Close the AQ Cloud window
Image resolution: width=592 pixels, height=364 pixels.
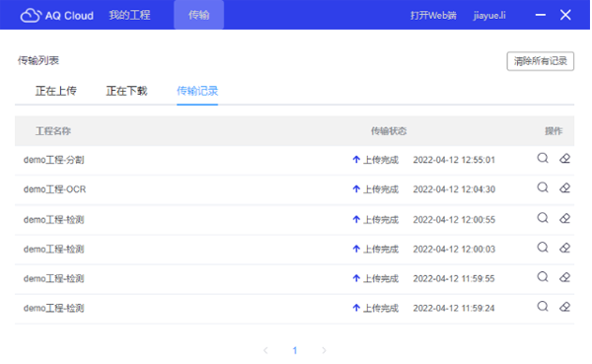(x=565, y=15)
